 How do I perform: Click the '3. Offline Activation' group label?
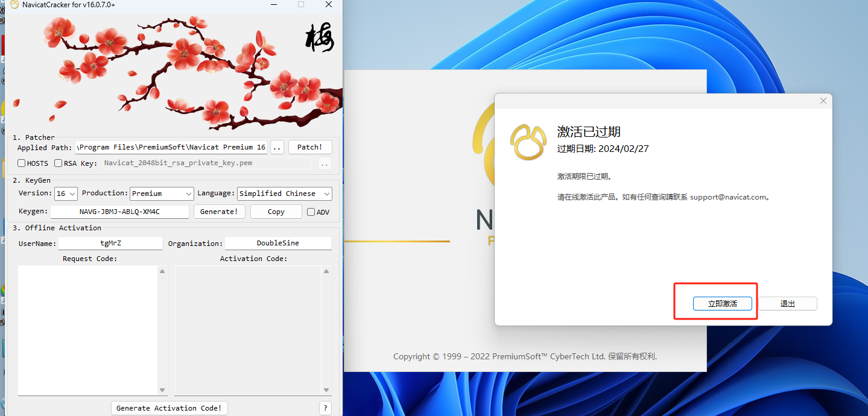coord(57,228)
